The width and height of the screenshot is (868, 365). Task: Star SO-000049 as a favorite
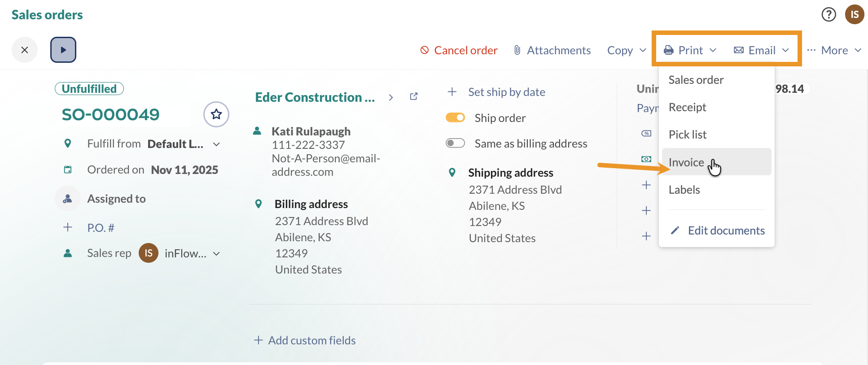coord(216,115)
